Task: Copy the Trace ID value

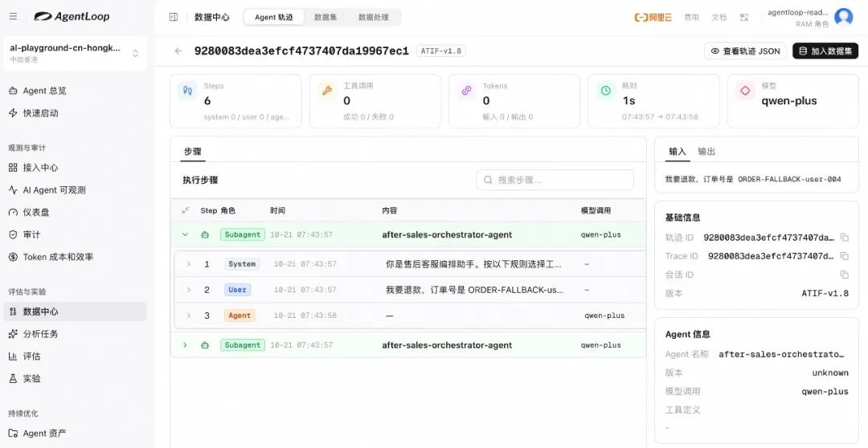Action: tap(844, 256)
